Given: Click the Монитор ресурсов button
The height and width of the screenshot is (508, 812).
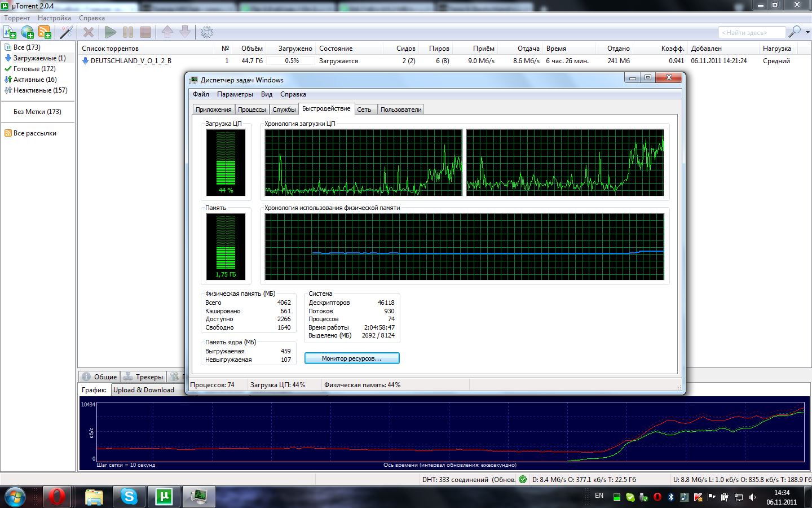Looking at the screenshot, I should click(x=352, y=358).
